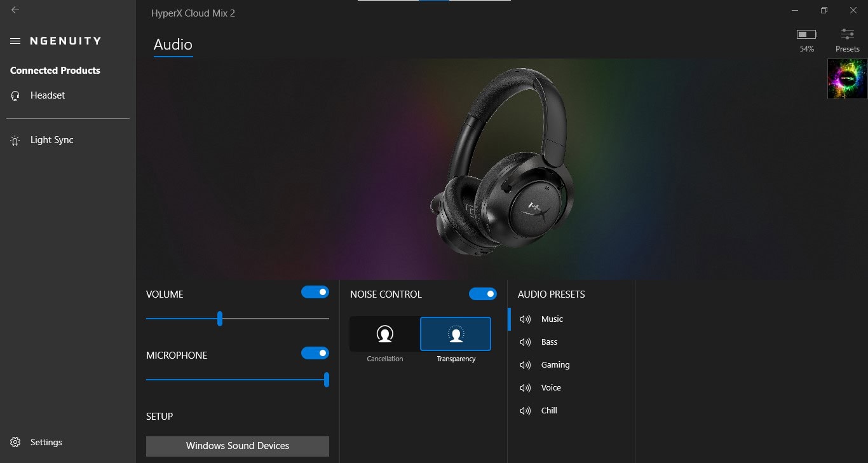Click the Cancellation label

(385, 359)
